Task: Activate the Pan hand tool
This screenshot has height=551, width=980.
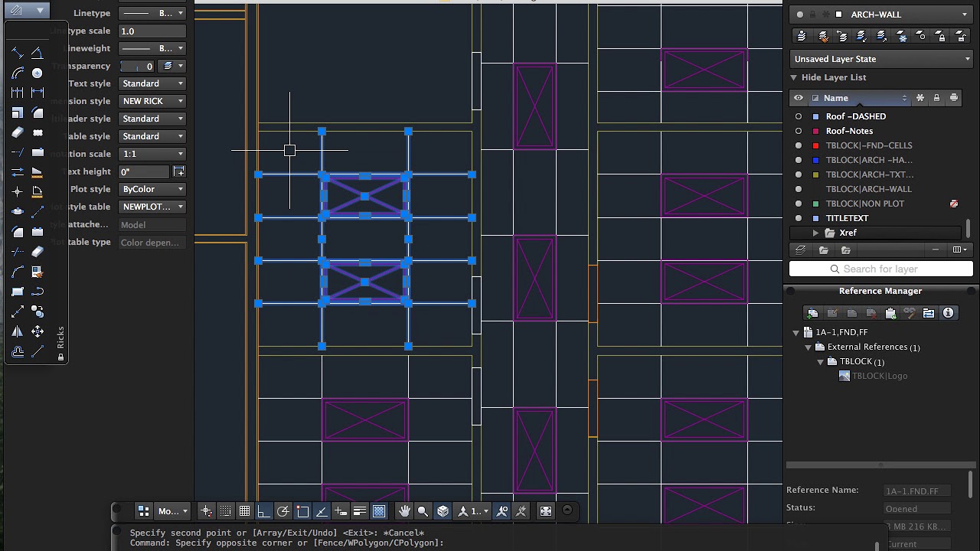Action: (404, 511)
